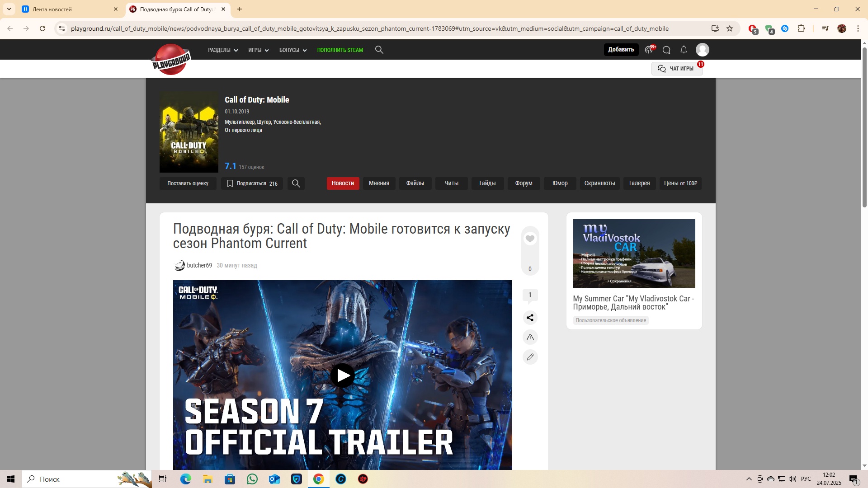Open Microsoft Edge from taskbar
The height and width of the screenshot is (488, 868).
tap(185, 479)
